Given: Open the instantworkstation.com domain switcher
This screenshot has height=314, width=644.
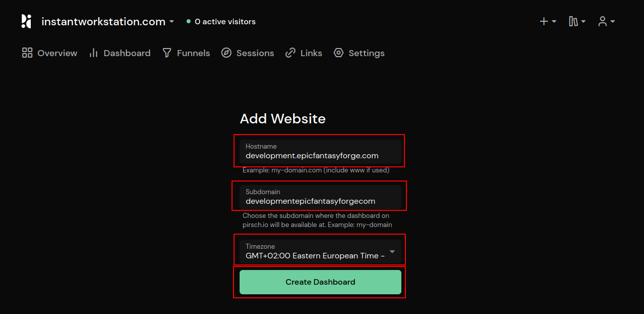Looking at the screenshot, I should point(108,22).
